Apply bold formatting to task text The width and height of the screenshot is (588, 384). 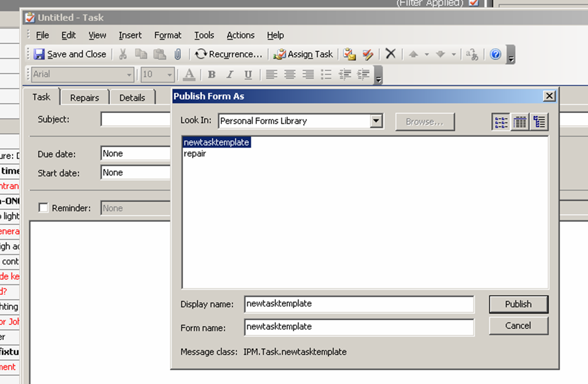(211, 75)
